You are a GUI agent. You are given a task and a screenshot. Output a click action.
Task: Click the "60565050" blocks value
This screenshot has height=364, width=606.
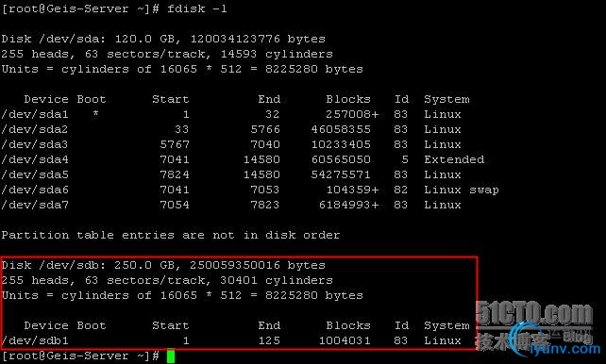click(341, 159)
